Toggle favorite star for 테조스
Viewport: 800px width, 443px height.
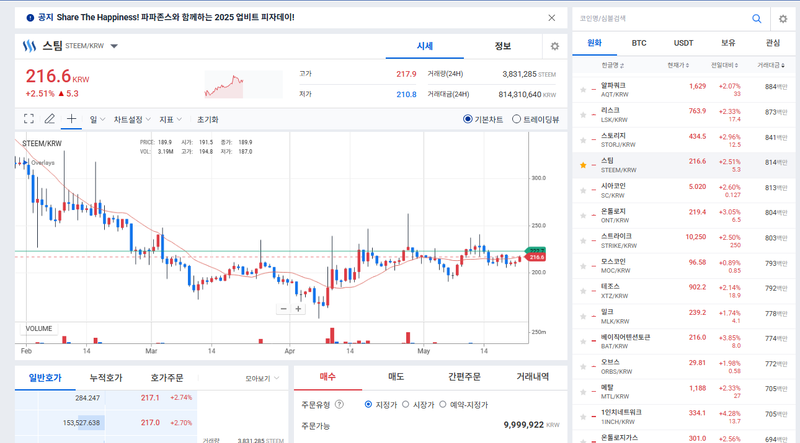(x=583, y=291)
